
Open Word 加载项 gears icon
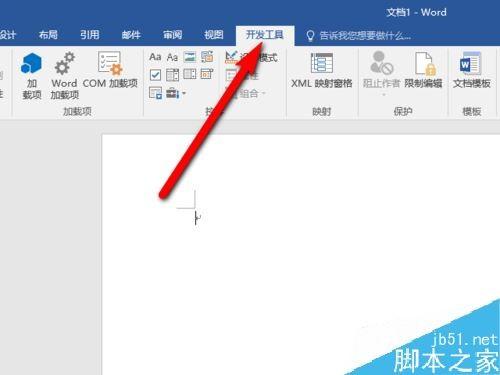tap(64, 63)
